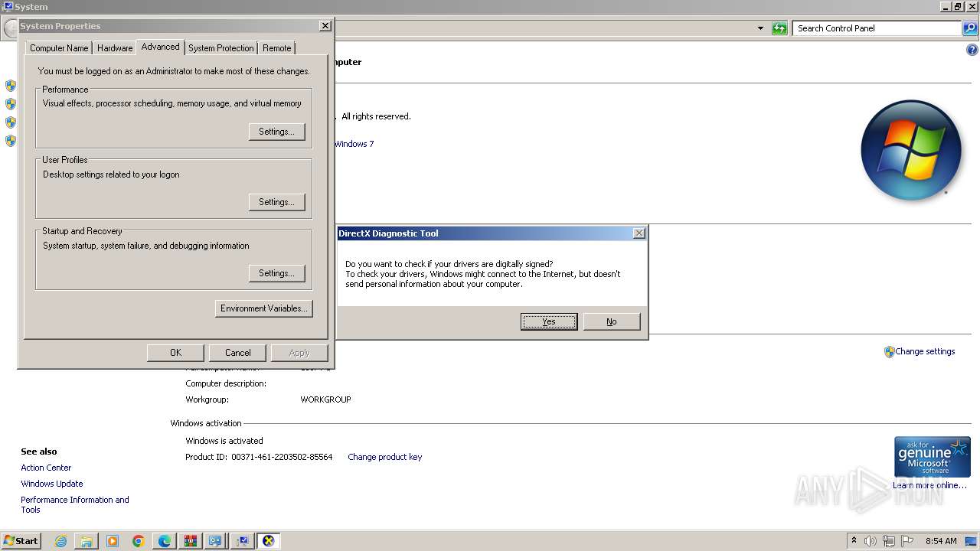980x551 pixels.
Task: Switch to the System Properties taskbar item
Action: coord(242,541)
